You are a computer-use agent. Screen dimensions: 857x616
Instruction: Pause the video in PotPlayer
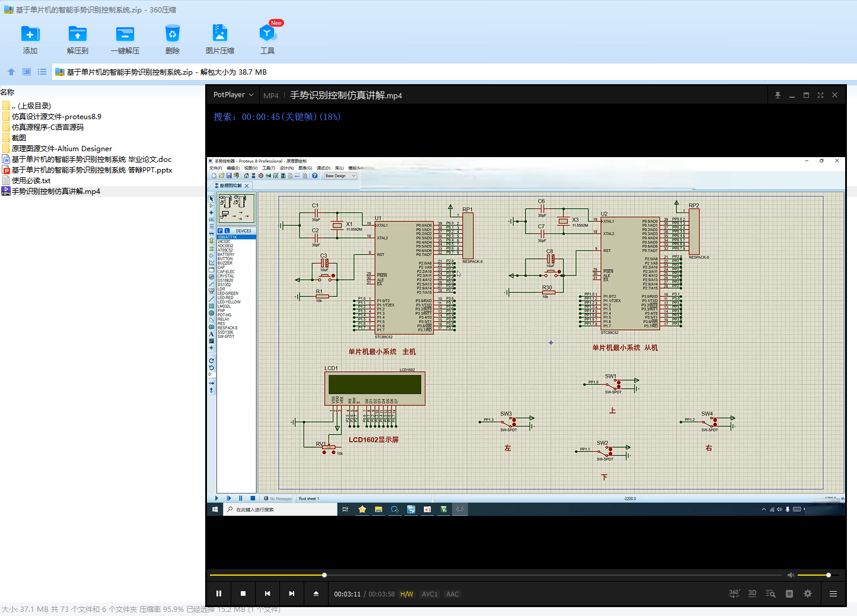(x=219, y=593)
